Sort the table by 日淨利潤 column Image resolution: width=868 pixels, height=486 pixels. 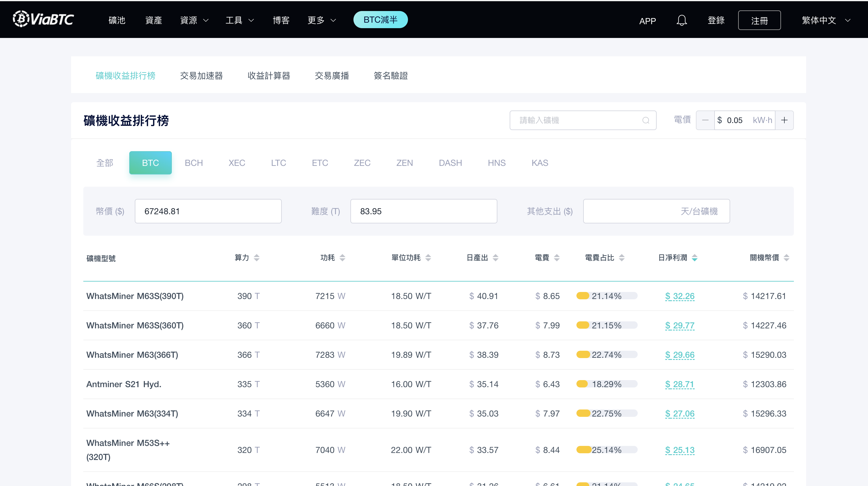(695, 258)
